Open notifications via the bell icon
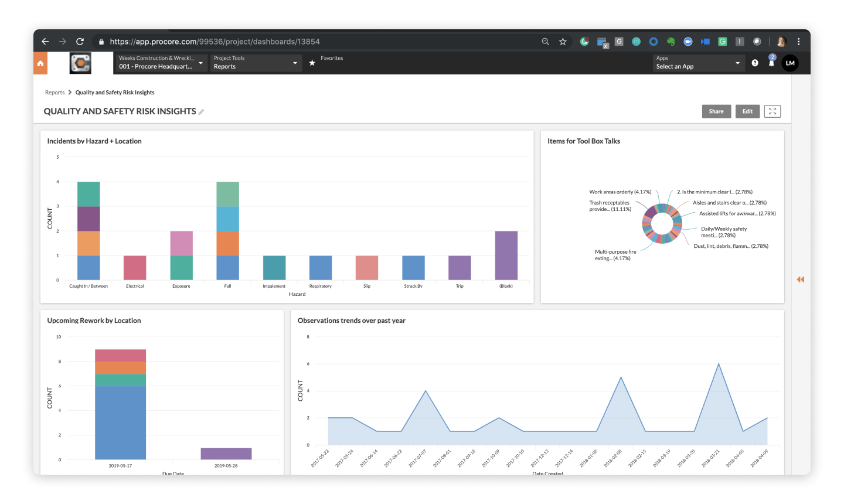The image size is (844, 504). (x=772, y=63)
